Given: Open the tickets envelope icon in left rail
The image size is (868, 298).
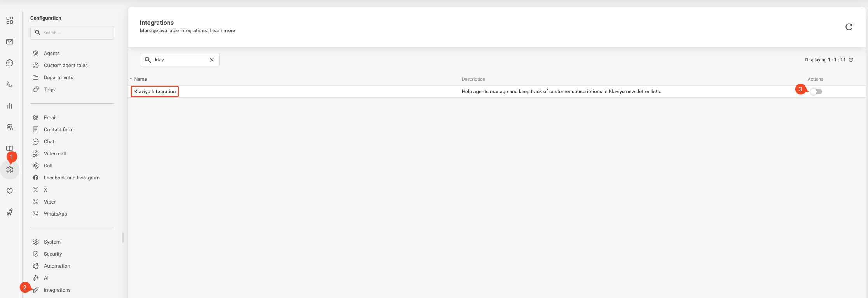Looking at the screenshot, I should [x=10, y=42].
